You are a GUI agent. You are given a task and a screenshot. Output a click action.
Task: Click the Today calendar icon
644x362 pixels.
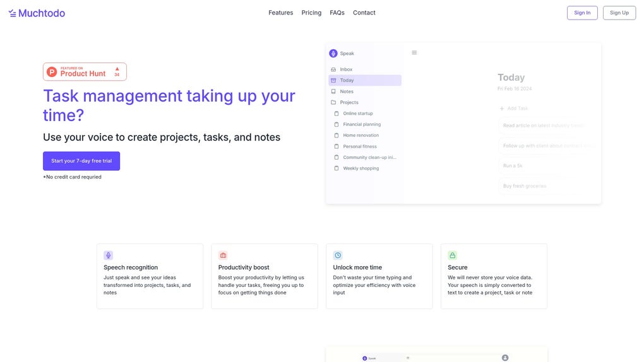coord(333,81)
